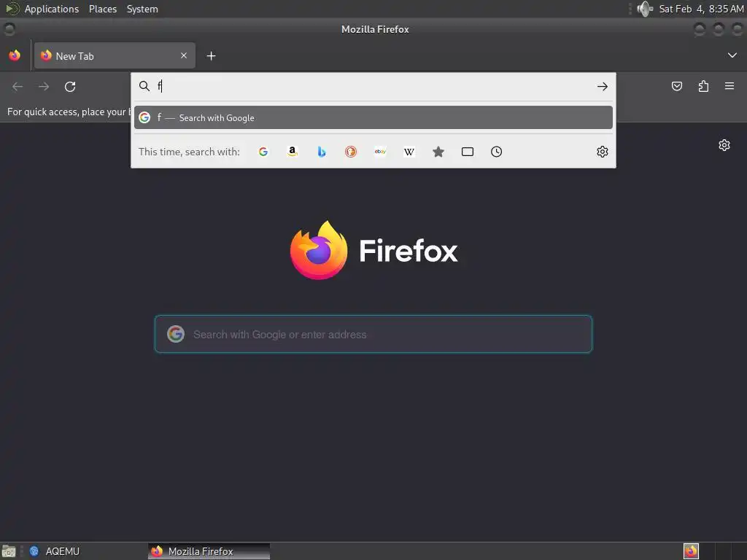The height and width of the screenshot is (560, 747).
Task: Open the System menu
Action: [142, 9]
